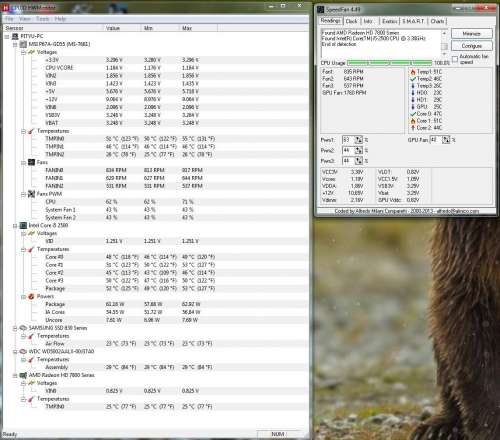This screenshot has height=440, width=500.
Task: Collapse the Powers branch
Action: point(23,297)
